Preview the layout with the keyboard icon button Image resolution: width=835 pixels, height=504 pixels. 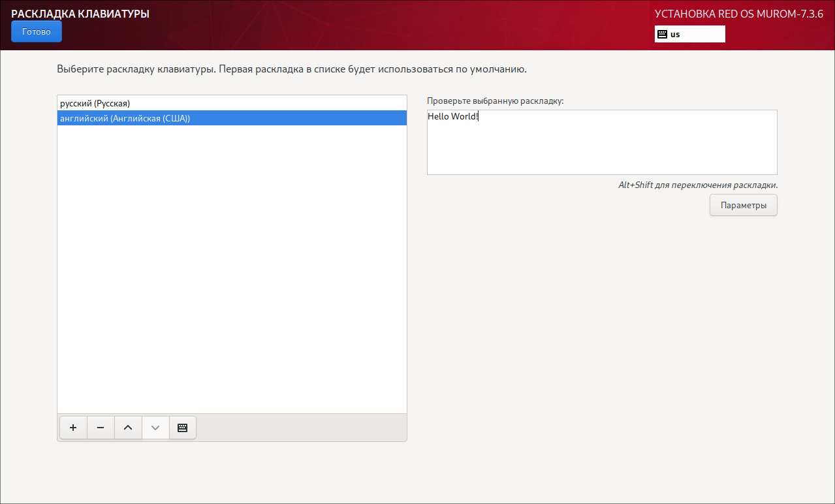click(183, 428)
